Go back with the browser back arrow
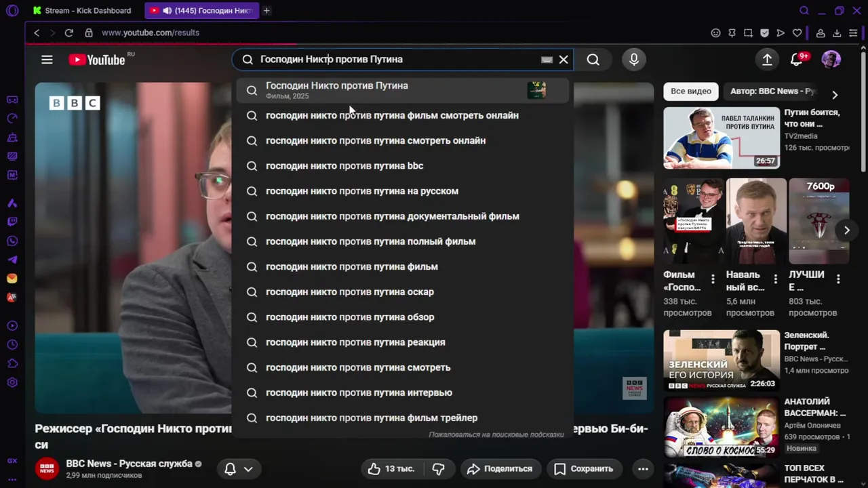Viewport: 868px width, 488px height. [37, 33]
